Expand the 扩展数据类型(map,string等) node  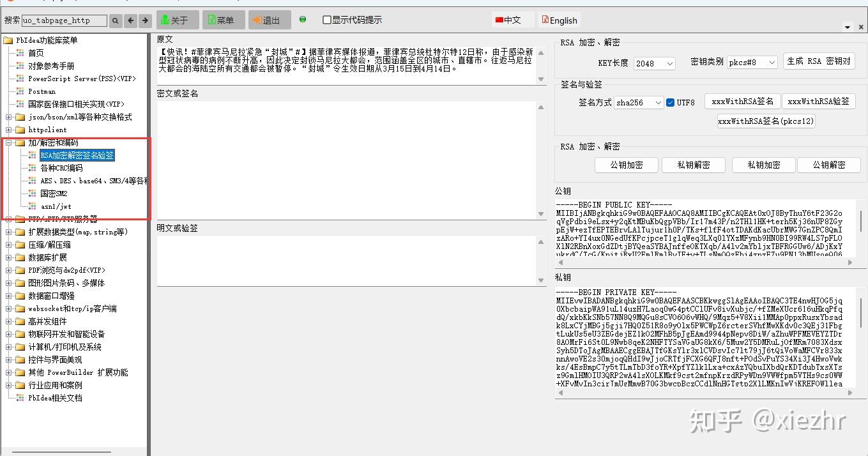pos(9,232)
